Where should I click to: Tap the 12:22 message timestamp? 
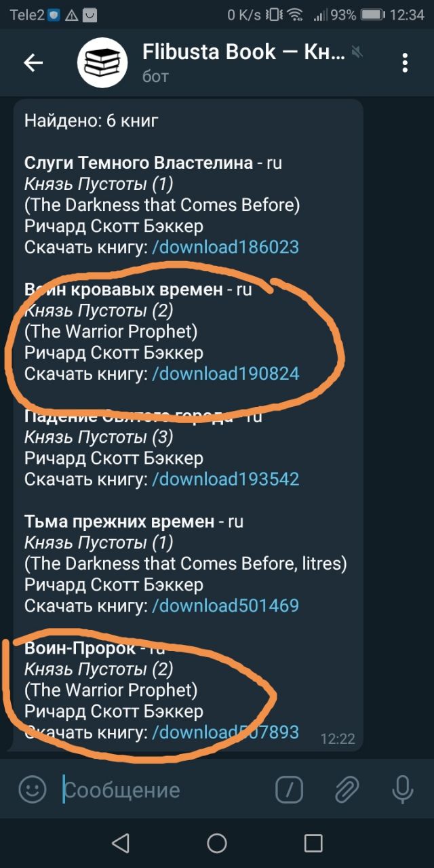pos(338,738)
